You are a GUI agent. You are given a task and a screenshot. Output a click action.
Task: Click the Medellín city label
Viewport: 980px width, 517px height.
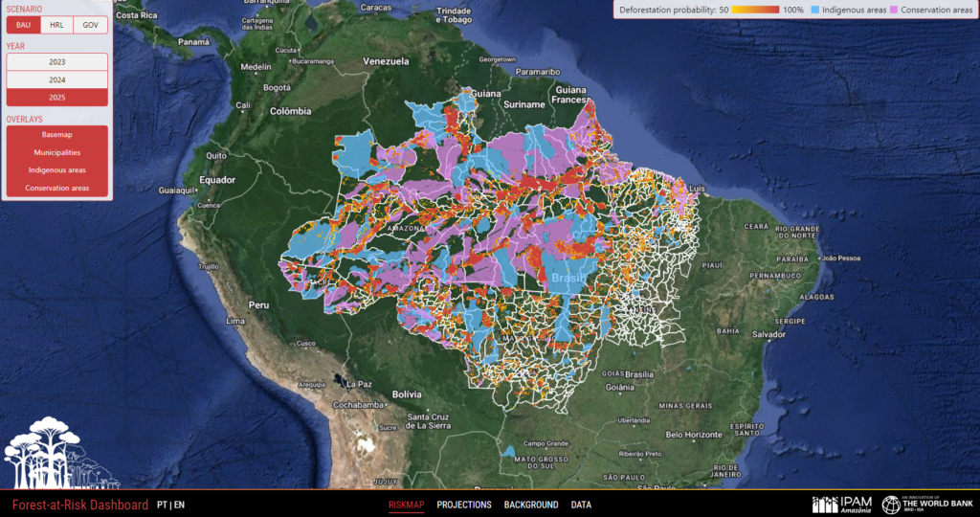coord(256,66)
